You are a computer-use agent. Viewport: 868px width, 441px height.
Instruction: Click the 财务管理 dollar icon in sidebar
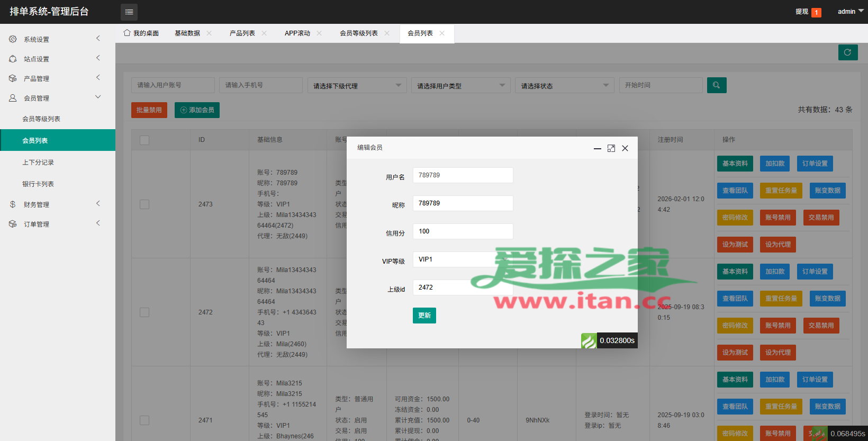click(13, 204)
